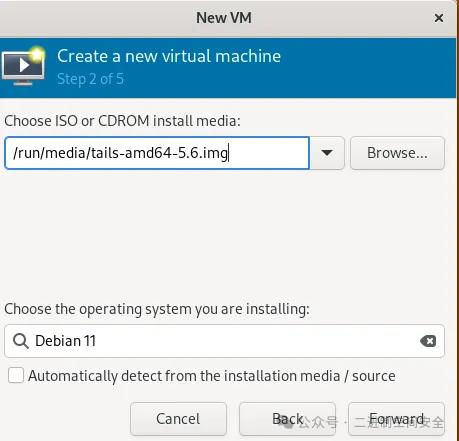
Task: Go Back to the previous wizard step
Action: tap(287, 419)
